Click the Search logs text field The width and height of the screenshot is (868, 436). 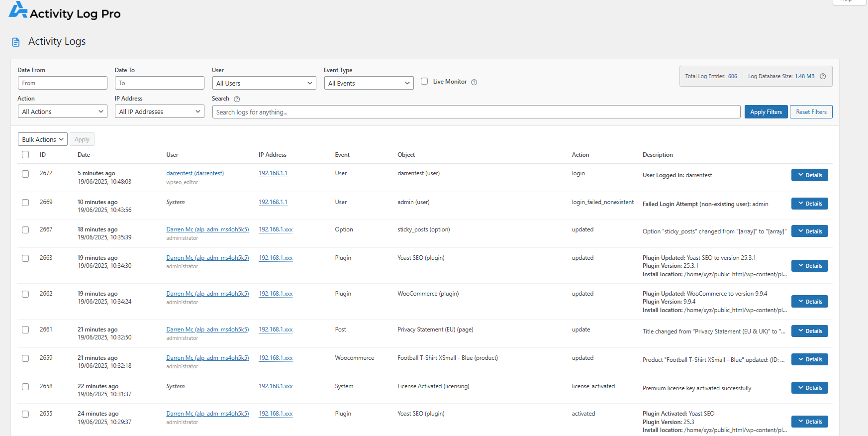(x=476, y=112)
